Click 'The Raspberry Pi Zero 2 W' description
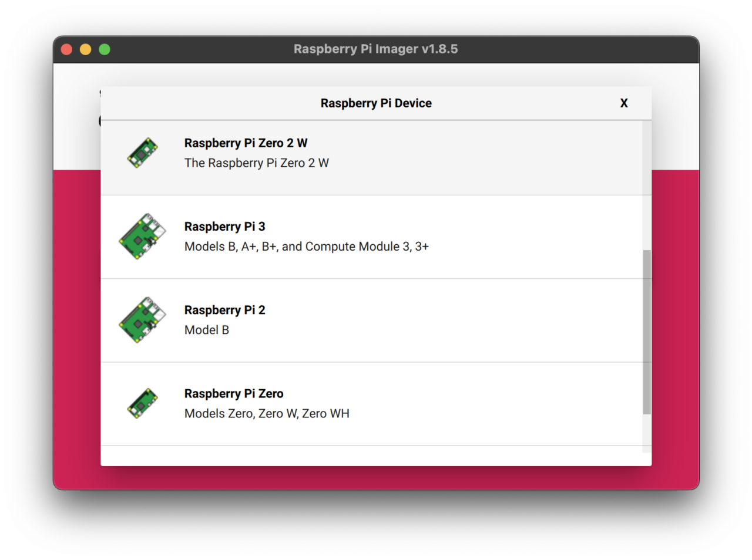This screenshot has height=560, width=752. click(256, 163)
